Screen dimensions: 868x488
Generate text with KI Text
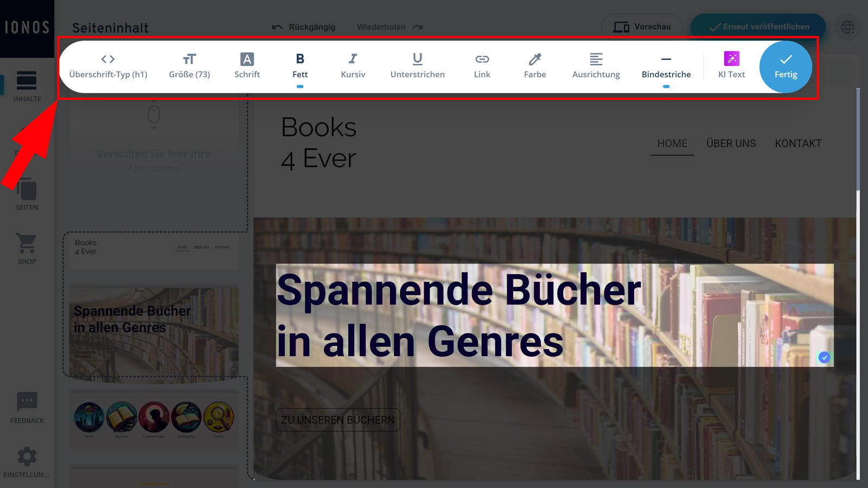731,65
